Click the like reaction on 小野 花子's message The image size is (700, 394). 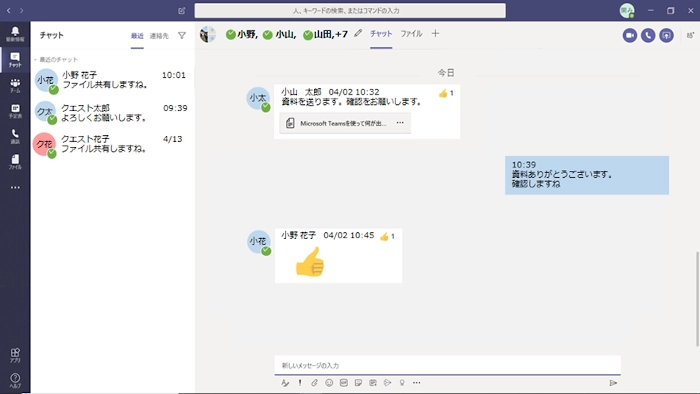coord(387,236)
